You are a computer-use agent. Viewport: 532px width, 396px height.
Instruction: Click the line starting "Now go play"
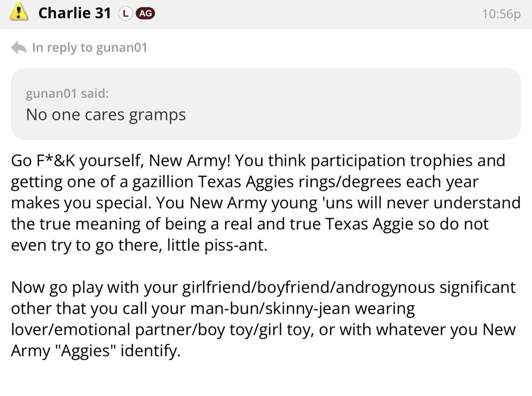(x=263, y=288)
